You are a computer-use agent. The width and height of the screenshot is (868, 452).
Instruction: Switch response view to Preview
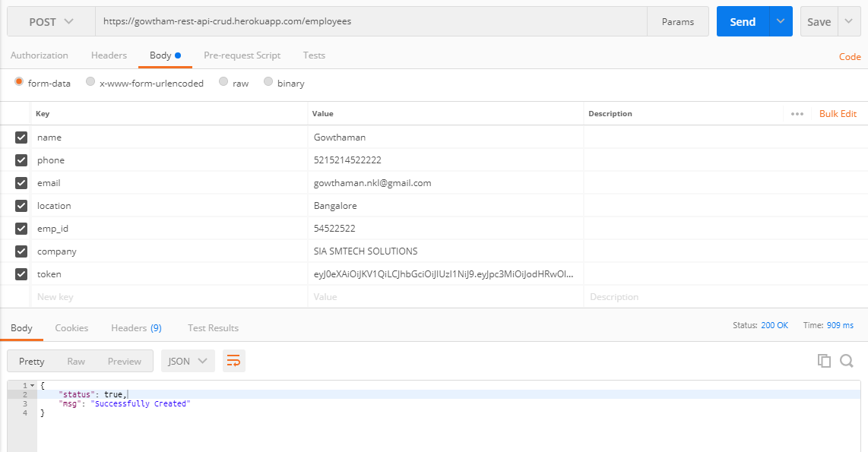coord(125,362)
